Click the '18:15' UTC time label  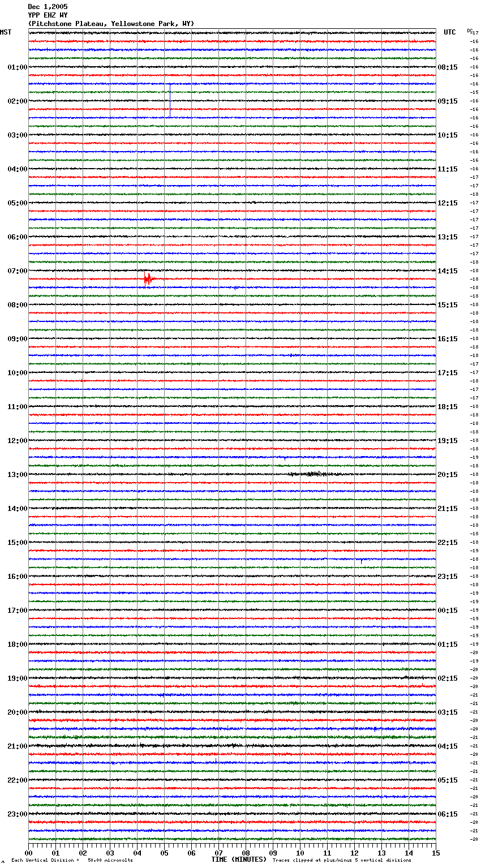[448, 407]
